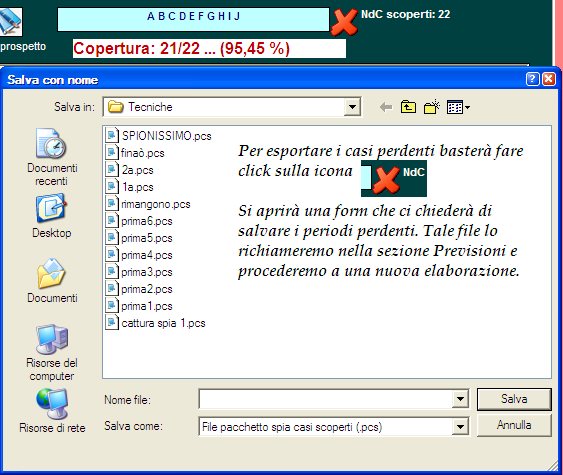Open Risorse di rete
Viewport: 563px width, 475px height.
(x=52, y=411)
